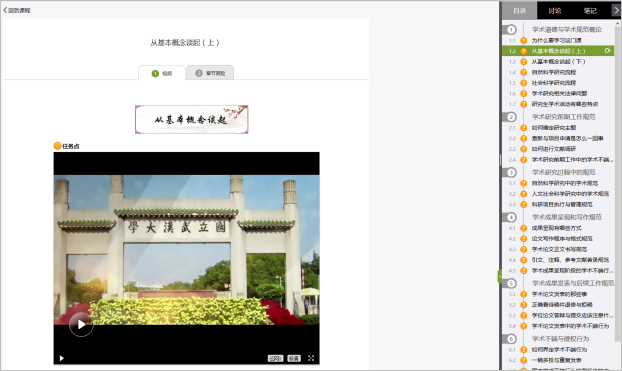Click the chapter 6 circled number marker
The height and width of the screenshot is (371, 622).
[x=511, y=339]
